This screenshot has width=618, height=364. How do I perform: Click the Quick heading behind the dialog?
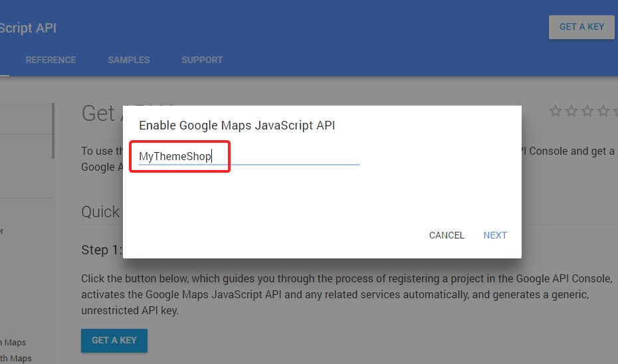pos(100,212)
